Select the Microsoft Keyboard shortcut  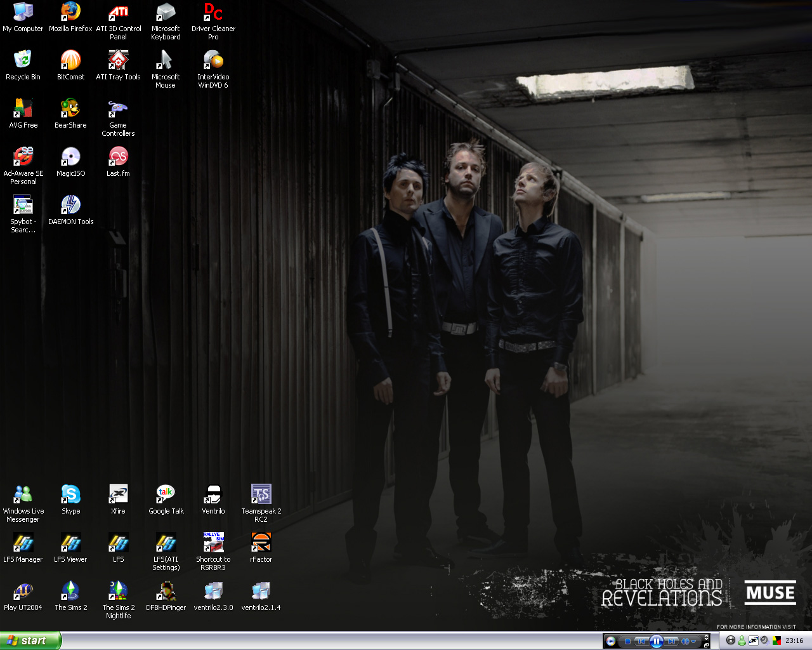[166, 21]
